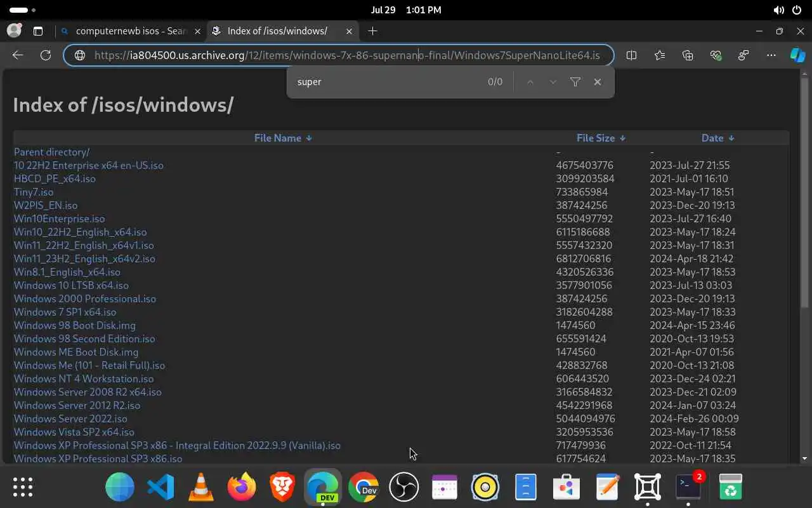Open Windows Server 2022.iso

point(70,418)
